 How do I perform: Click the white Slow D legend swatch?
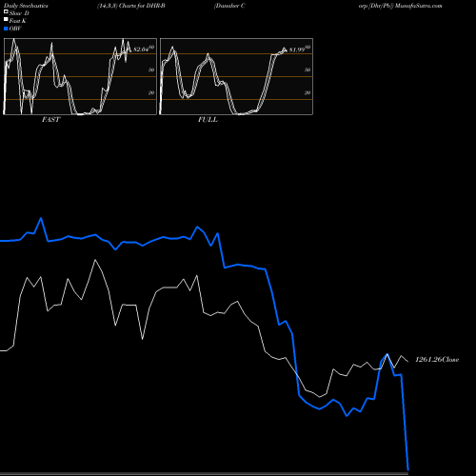point(6,12)
